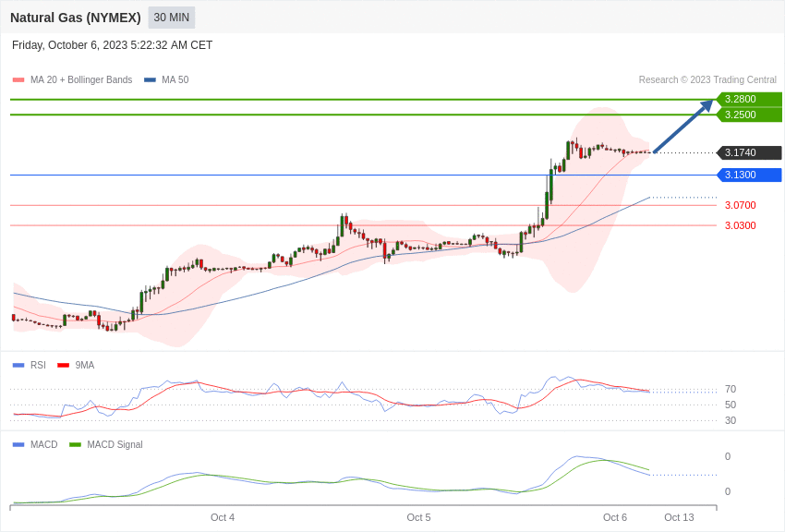Click the Oct 5 date axis label

418,517
